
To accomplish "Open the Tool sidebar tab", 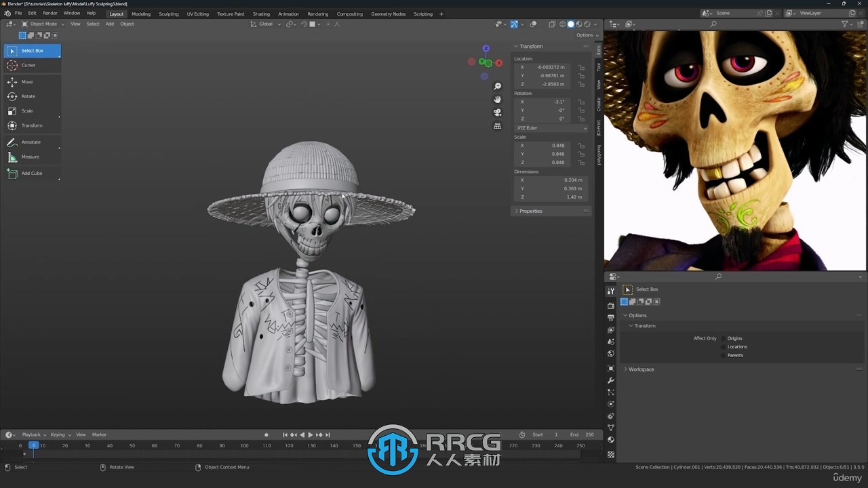I will 599,66.
